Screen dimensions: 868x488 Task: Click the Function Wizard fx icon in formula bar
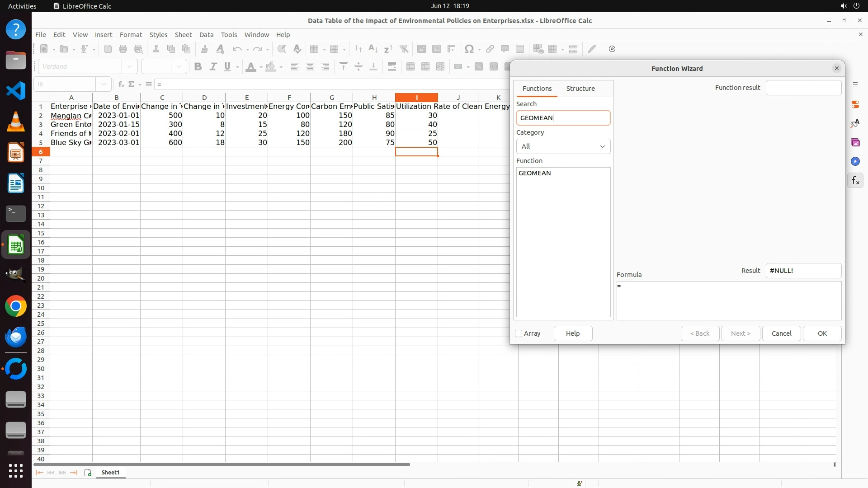pos(121,84)
